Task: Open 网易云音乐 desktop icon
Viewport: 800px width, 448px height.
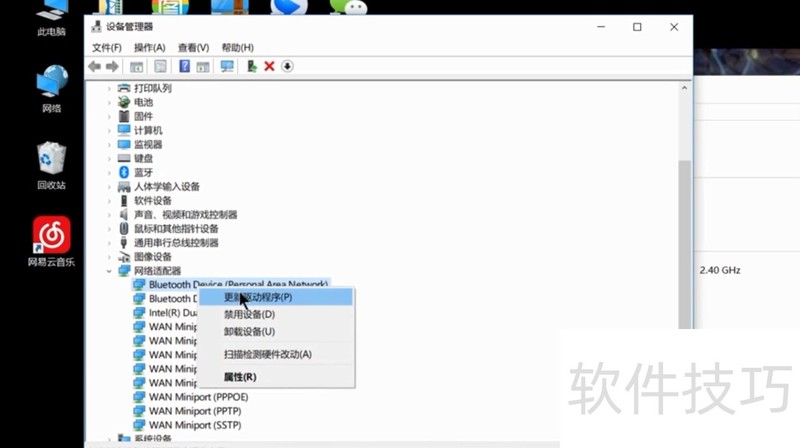Action: coord(51,236)
